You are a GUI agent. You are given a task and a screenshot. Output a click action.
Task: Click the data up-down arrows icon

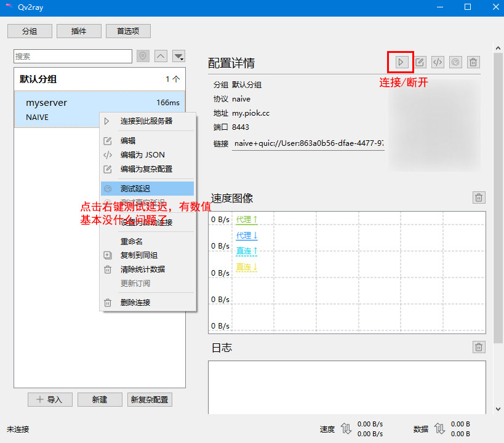click(x=439, y=429)
